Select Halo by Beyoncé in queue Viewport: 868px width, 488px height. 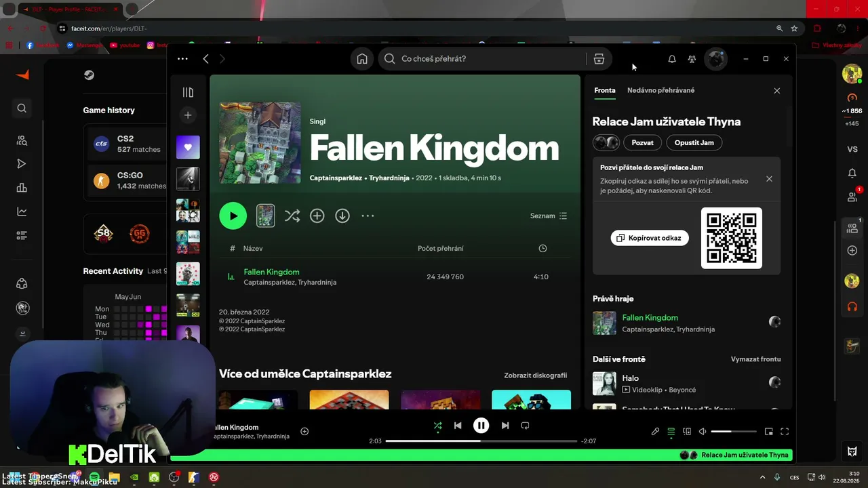point(686,384)
